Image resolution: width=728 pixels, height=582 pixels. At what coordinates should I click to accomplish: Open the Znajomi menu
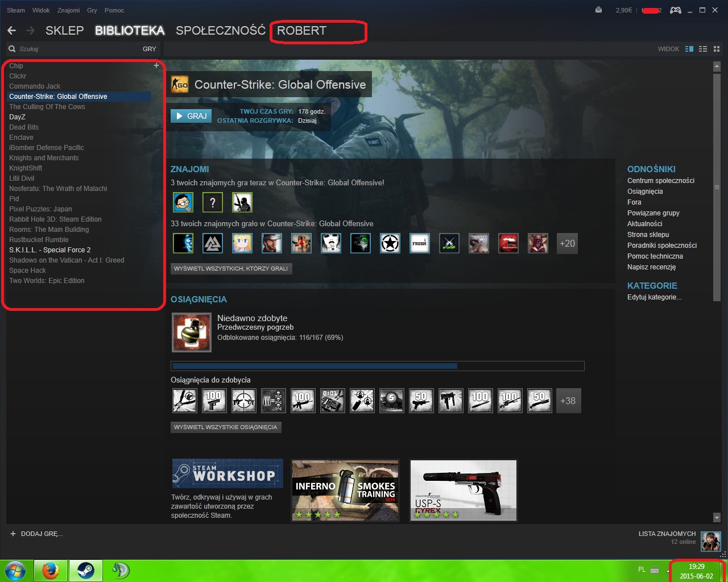click(x=69, y=10)
